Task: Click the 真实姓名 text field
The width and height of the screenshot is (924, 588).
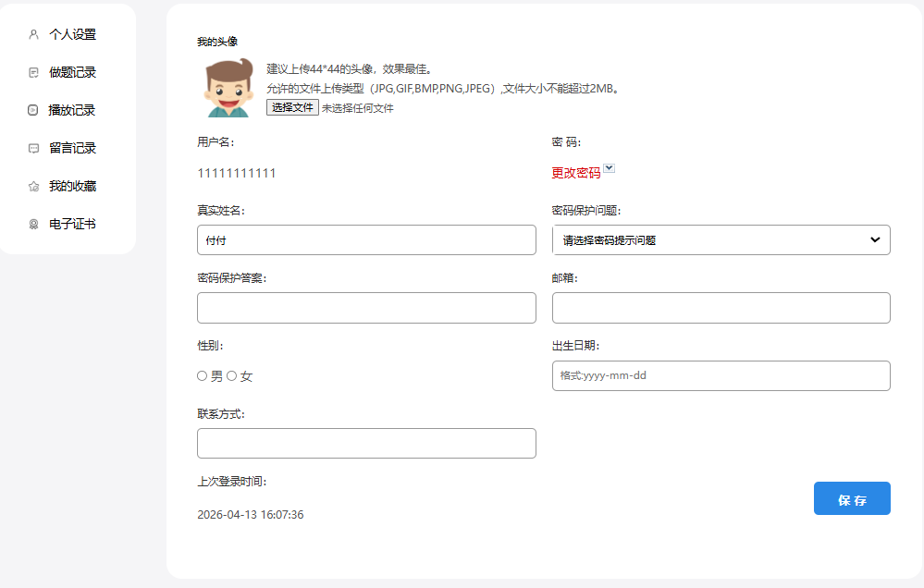Action: (366, 240)
